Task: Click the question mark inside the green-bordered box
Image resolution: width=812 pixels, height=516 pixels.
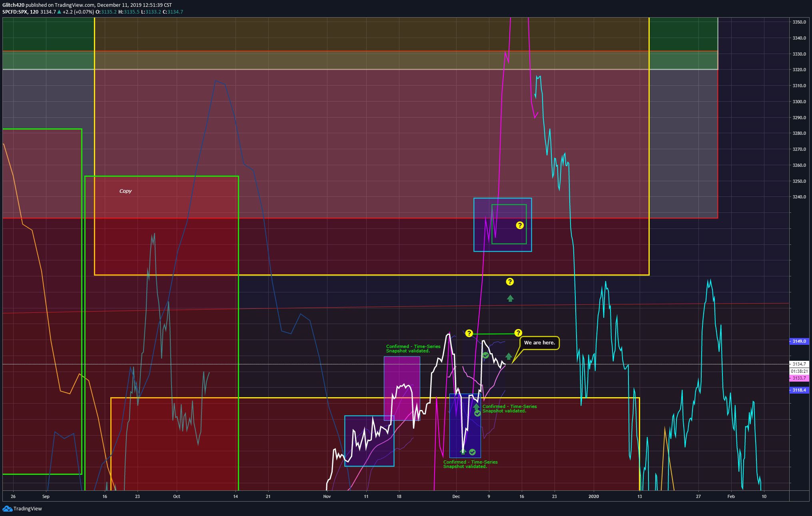Action: click(520, 225)
